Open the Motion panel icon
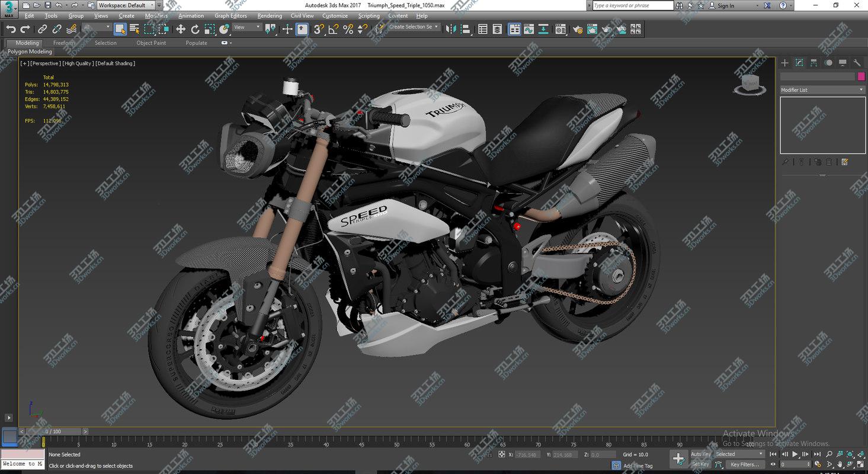This screenshot has width=868, height=474. coord(828,63)
